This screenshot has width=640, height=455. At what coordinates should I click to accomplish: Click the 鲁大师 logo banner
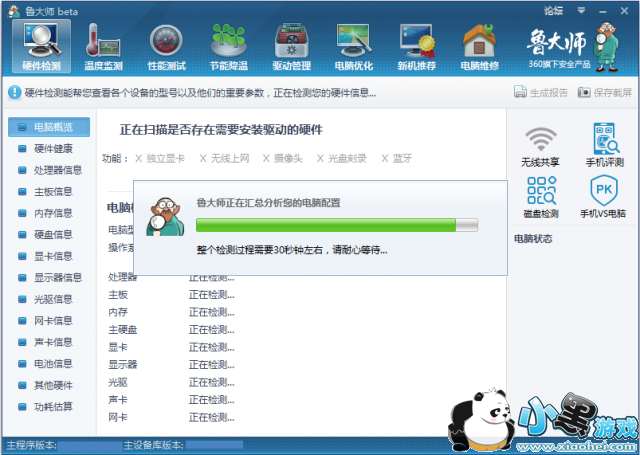tap(572, 47)
